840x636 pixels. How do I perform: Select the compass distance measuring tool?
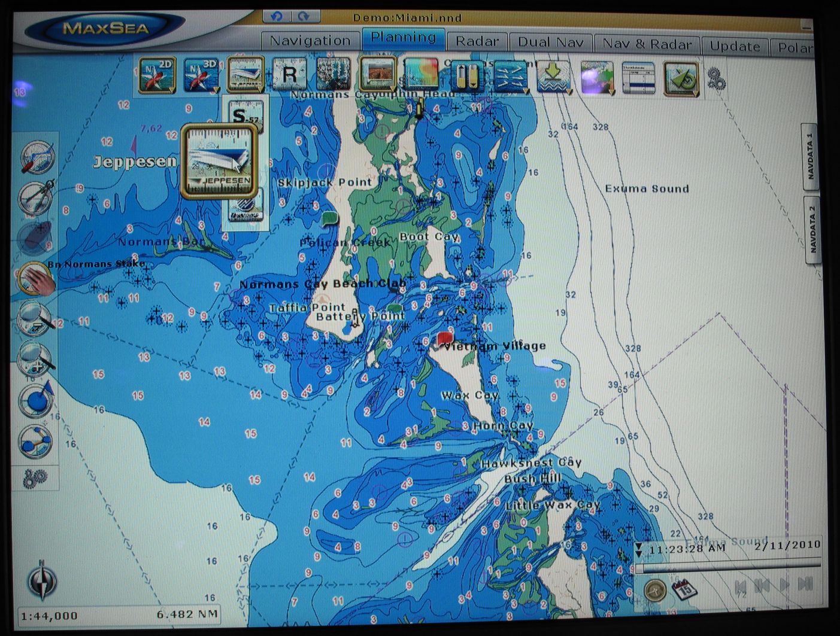[x=37, y=197]
